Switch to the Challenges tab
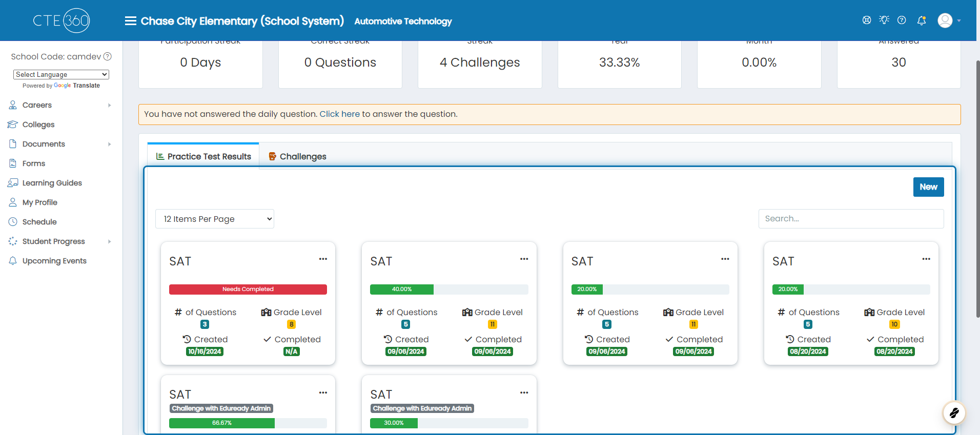Screen dimensions: 980x435 (297, 156)
